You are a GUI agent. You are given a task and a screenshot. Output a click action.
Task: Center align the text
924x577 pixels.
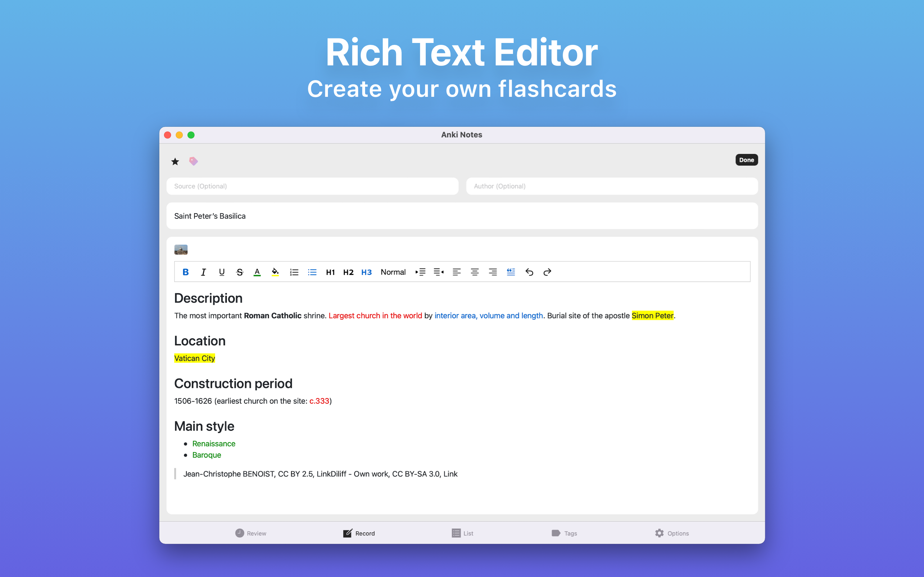pos(475,272)
